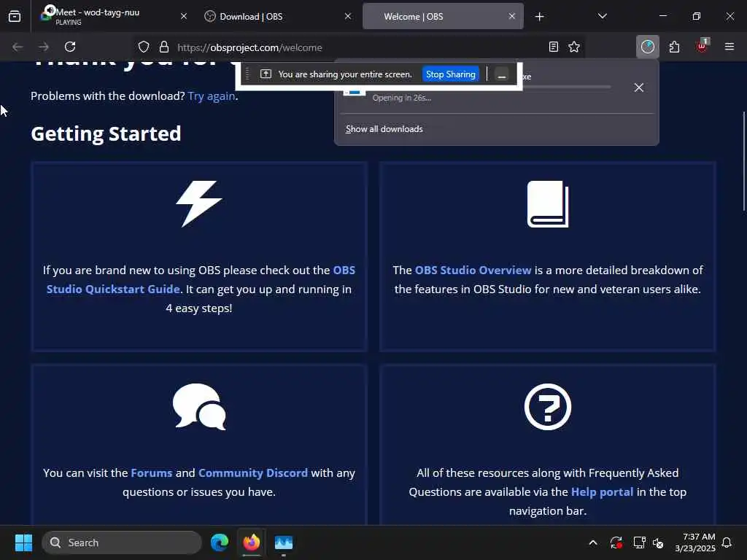Select the Welcome | OBS tab
The image size is (747, 560).
tap(443, 17)
